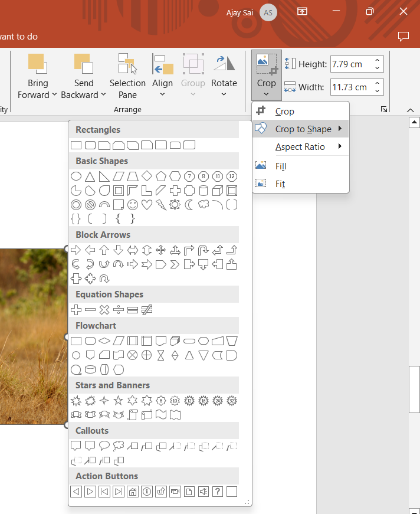
Task: Expand the Bring Forward dropdown arrow
Action: (x=54, y=95)
